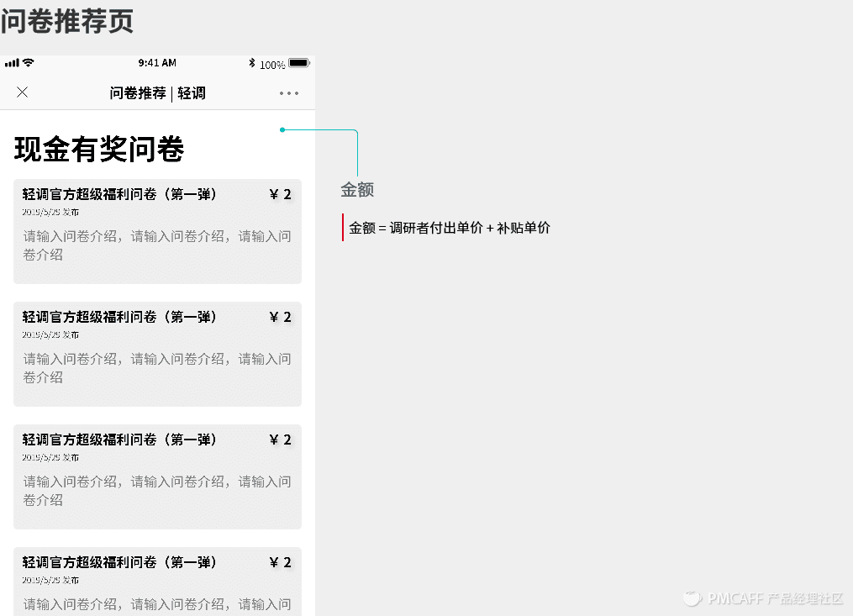Click the ¥ 2 amount on the second card
This screenshot has height=616, width=853.
[281, 317]
